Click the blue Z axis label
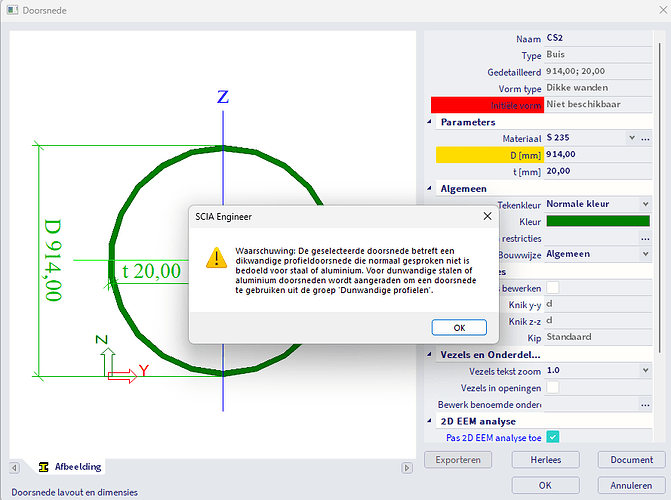 pyautogui.click(x=223, y=97)
